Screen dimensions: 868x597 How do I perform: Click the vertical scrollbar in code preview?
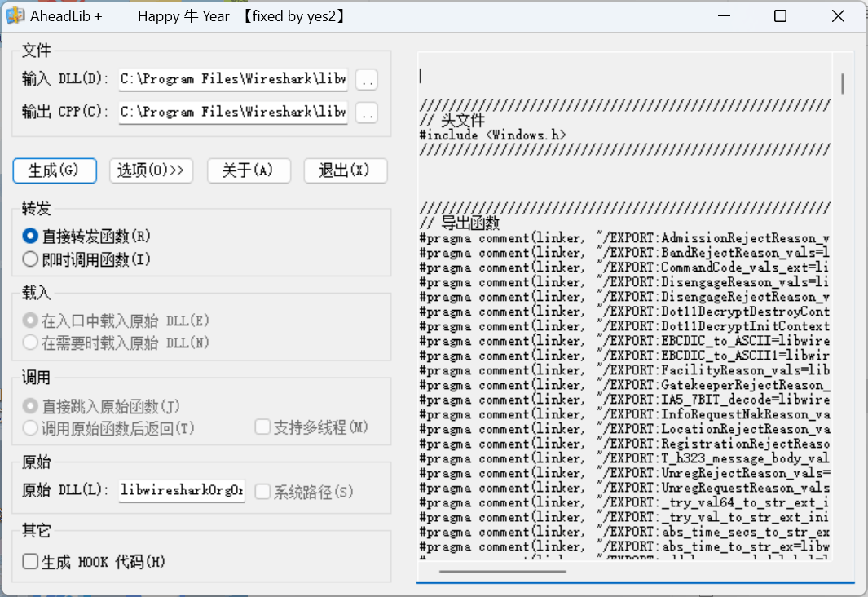[x=842, y=84]
